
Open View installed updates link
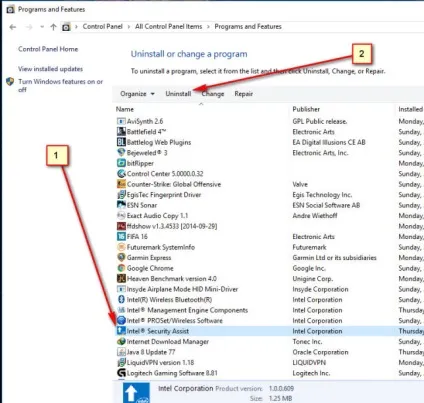click(50, 69)
